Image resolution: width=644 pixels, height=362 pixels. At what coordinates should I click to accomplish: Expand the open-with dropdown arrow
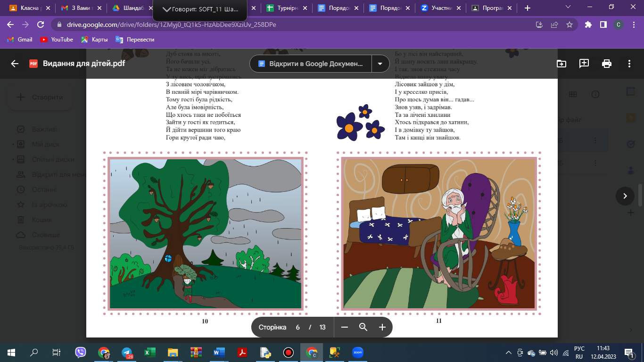pos(380,64)
